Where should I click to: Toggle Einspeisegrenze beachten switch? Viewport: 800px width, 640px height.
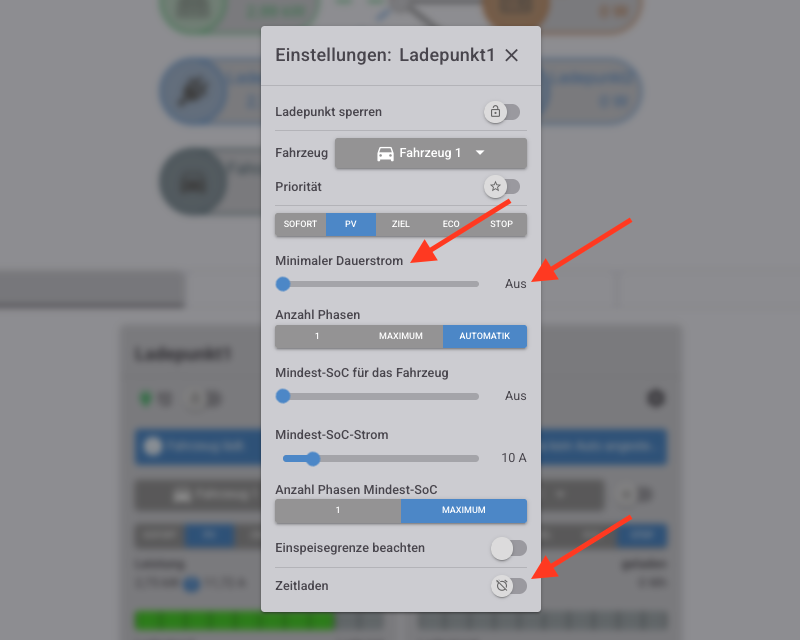pyautogui.click(x=508, y=548)
